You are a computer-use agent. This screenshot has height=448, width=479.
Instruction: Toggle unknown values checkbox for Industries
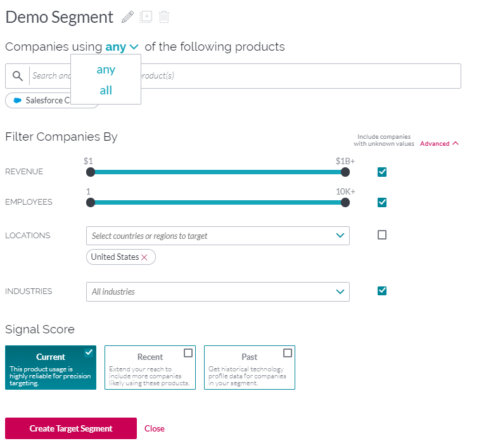382,291
